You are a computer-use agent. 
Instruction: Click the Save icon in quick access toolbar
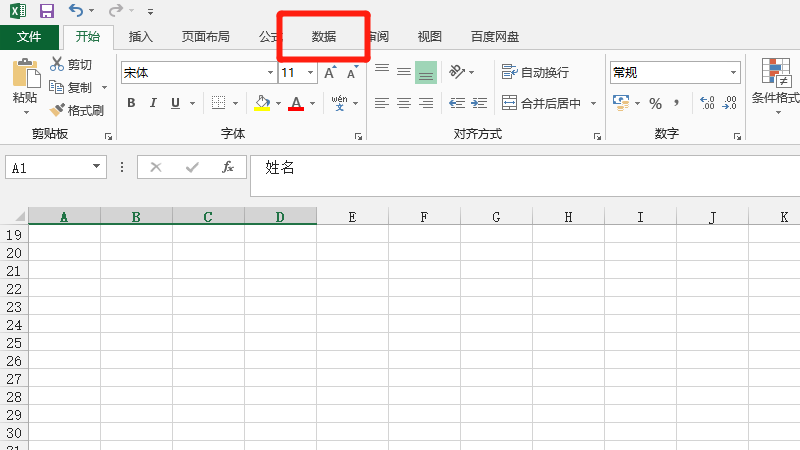click(46, 11)
